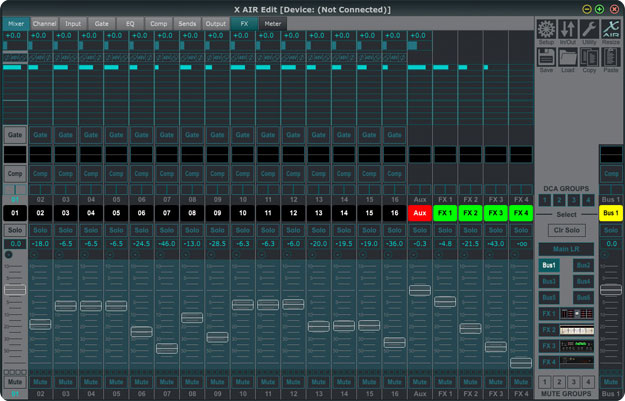The width and height of the screenshot is (625, 401).
Task: Click the Output tab
Action: pyautogui.click(x=216, y=24)
